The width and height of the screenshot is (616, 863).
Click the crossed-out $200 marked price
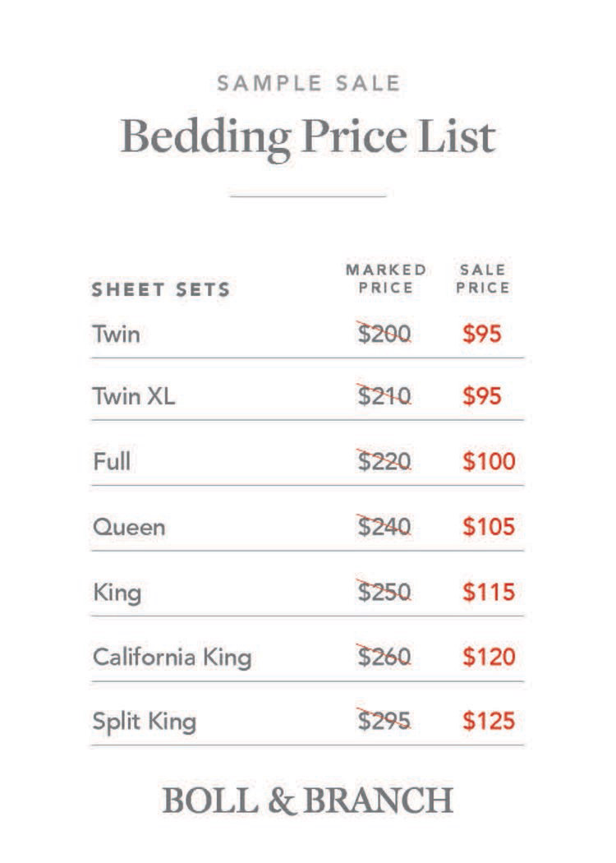384,334
